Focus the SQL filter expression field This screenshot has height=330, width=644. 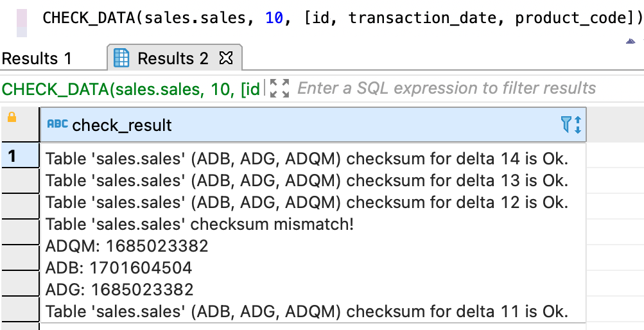click(446, 88)
